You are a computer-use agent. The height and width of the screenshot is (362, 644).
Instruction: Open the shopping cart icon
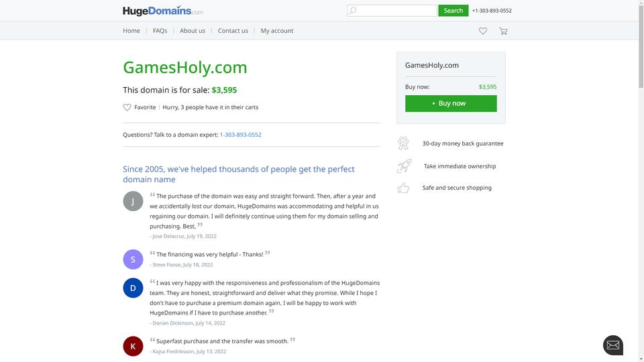(503, 32)
